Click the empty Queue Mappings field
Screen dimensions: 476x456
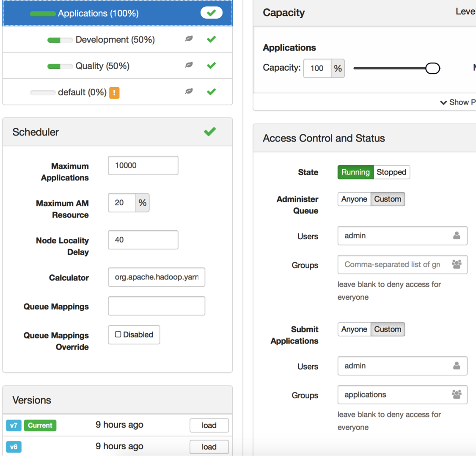point(157,306)
